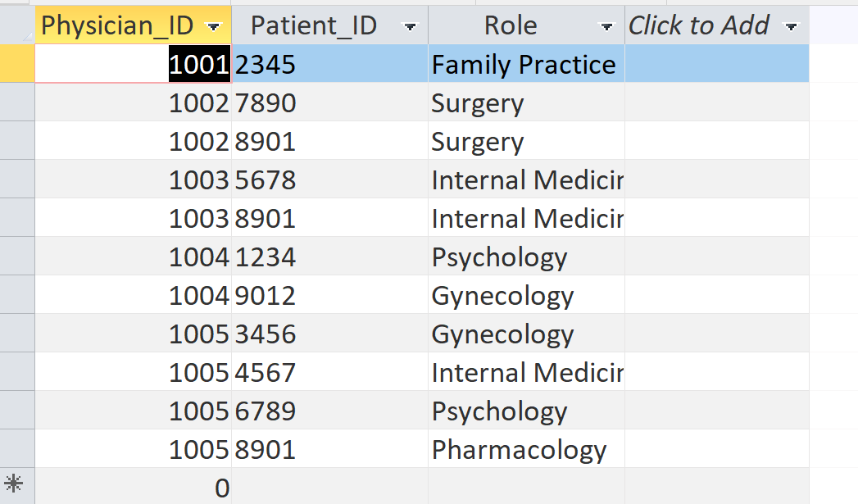The width and height of the screenshot is (858, 504).
Task: Open the Patient_ID column filter dropdown
Action: click(x=410, y=27)
